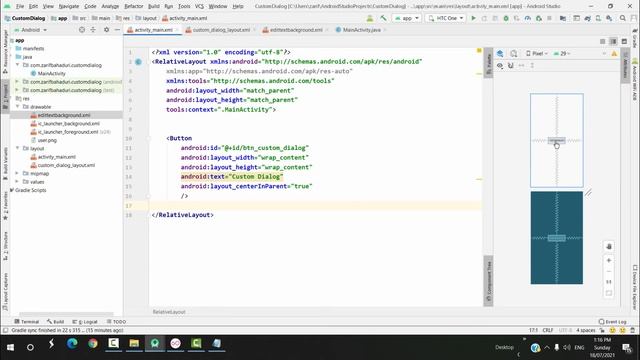Click the Scroll from Source target icon
The width and height of the screenshot is (640, 360).
pos(82,30)
